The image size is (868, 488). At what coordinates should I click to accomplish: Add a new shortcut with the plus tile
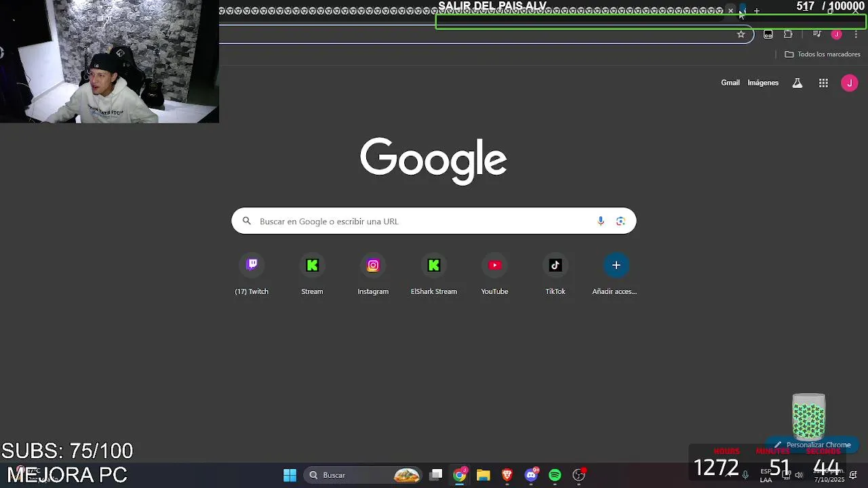tap(616, 274)
